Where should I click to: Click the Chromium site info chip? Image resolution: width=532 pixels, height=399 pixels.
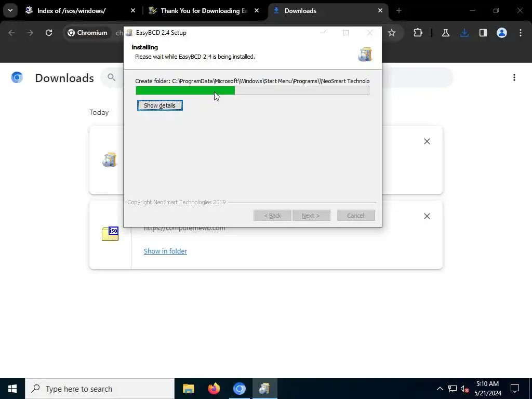pyautogui.click(x=87, y=33)
